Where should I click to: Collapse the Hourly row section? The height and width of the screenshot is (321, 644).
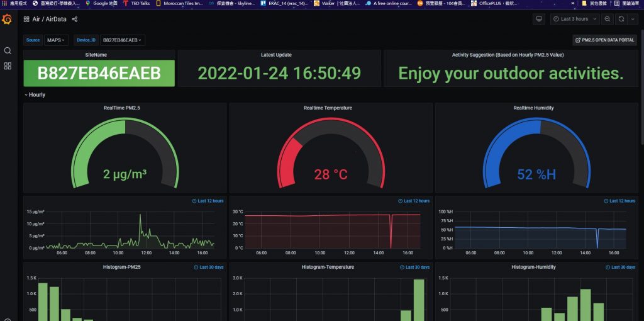36,95
